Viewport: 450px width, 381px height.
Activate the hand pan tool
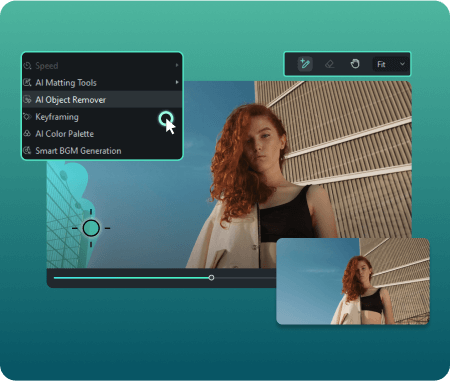pos(355,64)
